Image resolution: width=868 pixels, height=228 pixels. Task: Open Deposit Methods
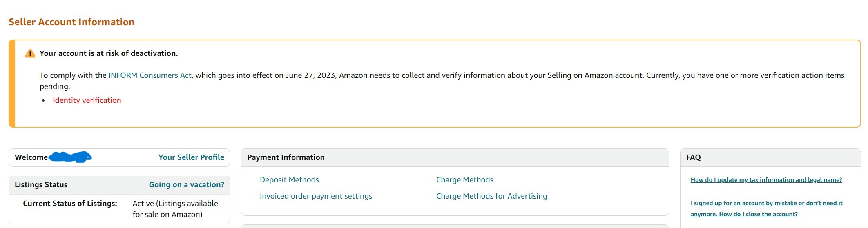(x=289, y=180)
